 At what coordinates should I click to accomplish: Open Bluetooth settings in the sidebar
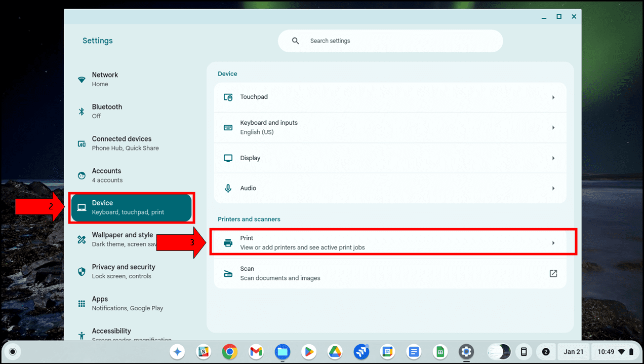coord(106,111)
